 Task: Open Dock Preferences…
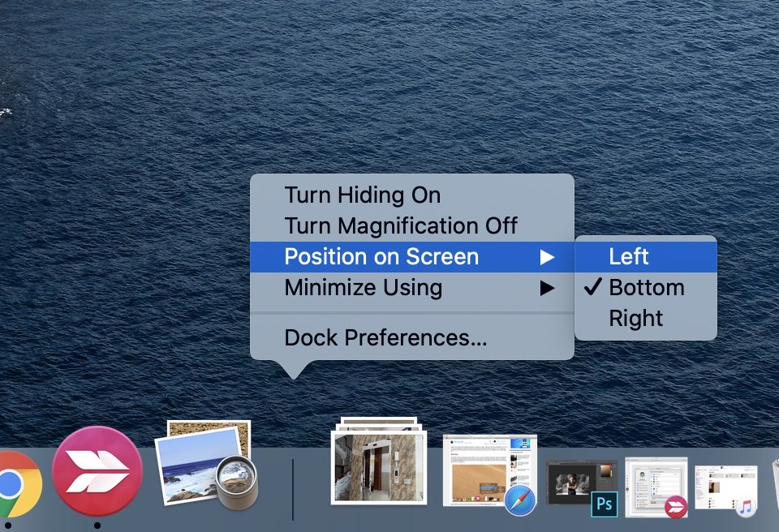pos(412,338)
